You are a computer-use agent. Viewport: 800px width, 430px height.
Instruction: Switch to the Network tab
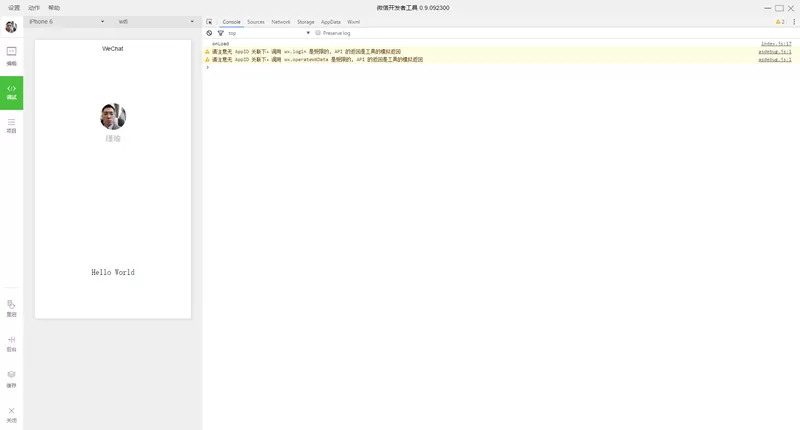coord(281,22)
